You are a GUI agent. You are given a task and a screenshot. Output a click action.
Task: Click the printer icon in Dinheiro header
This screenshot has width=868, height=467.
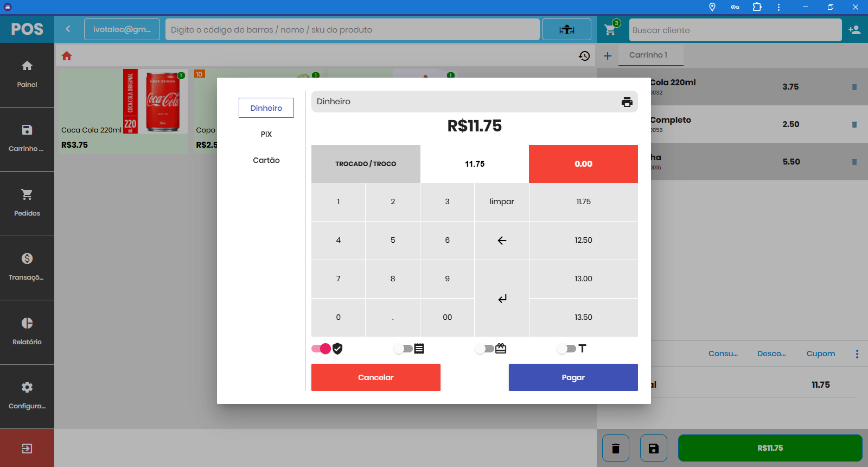pos(627,102)
